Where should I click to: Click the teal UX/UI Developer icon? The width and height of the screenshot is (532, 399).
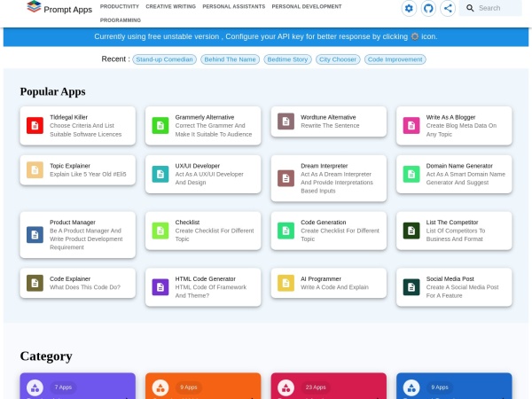[x=160, y=174]
